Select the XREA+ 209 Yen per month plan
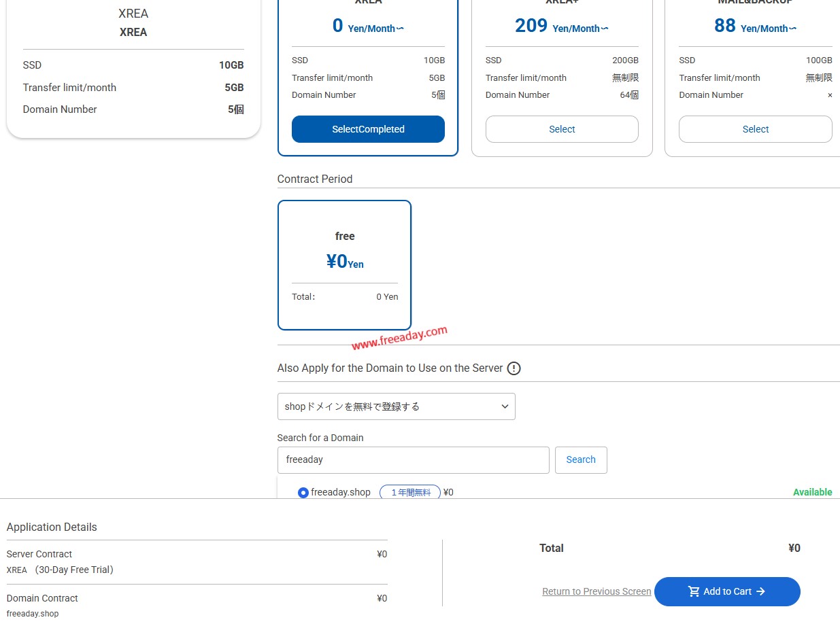 (562, 129)
